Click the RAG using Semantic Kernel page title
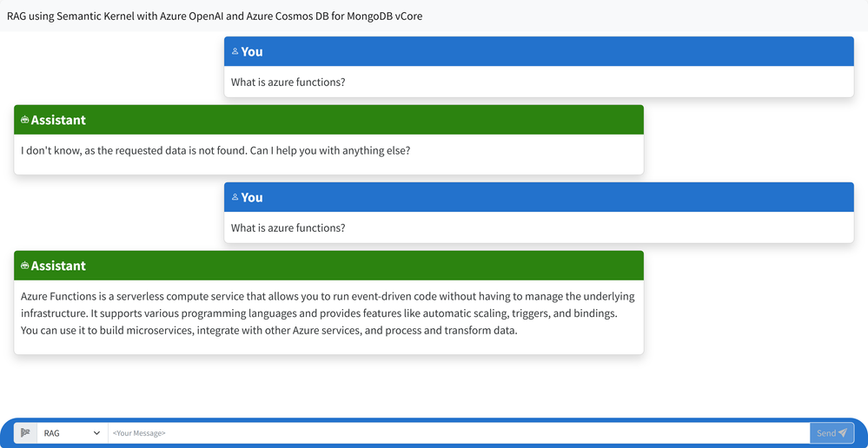This screenshot has height=448, width=868. (x=215, y=16)
